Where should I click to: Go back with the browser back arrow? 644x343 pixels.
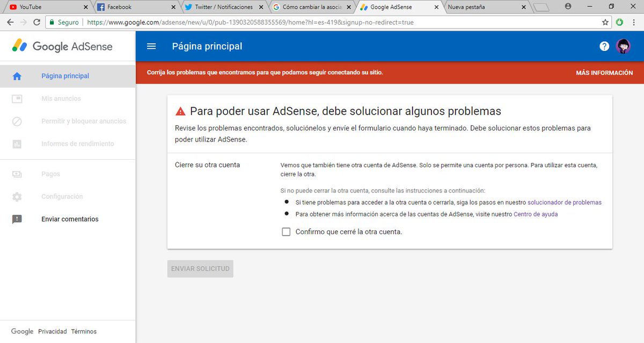pyautogui.click(x=10, y=23)
